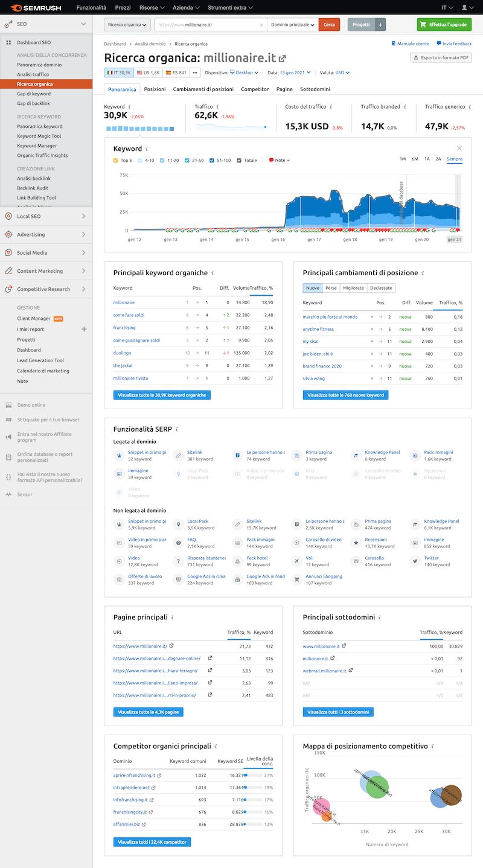The image size is (483, 868).
Task: Click the Effettua l'upgrade button
Action: click(x=444, y=25)
